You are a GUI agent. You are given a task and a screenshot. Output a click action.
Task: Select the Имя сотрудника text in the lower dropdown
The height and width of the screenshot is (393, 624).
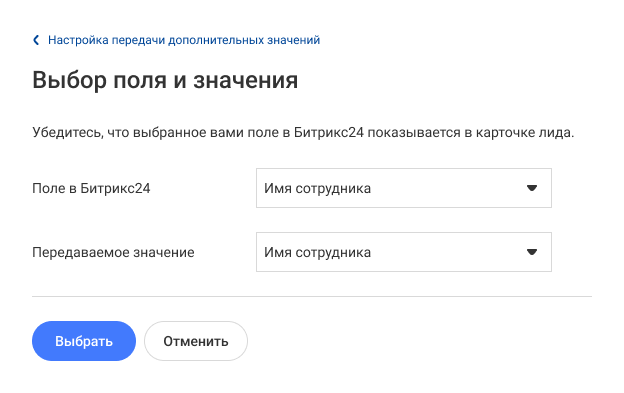pyautogui.click(x=318, y=252)
